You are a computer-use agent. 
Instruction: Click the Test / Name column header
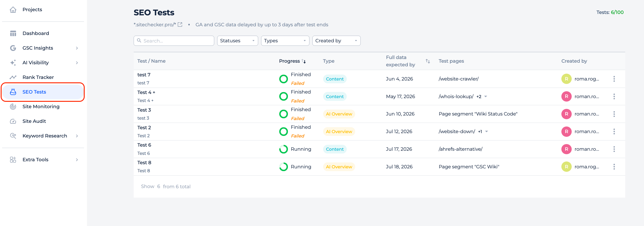pyautogui.click(x=152, y=61)
